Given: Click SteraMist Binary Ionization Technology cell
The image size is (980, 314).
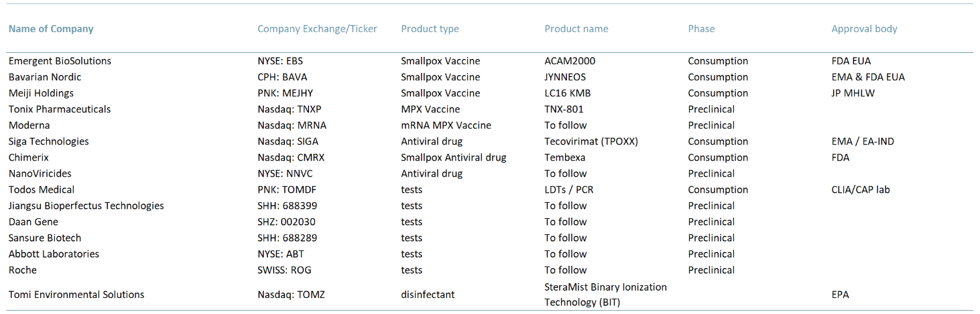Looking at the screenshot, I should (605, 295).
